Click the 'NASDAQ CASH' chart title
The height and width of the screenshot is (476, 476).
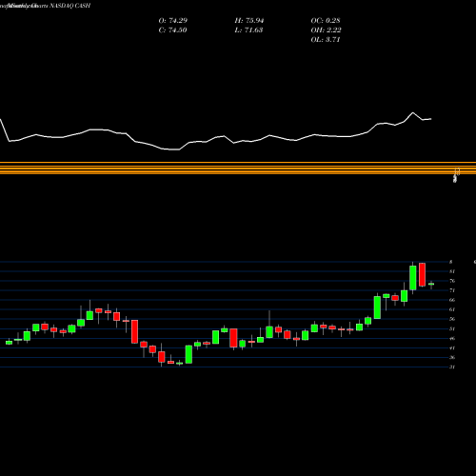[70, 6]
